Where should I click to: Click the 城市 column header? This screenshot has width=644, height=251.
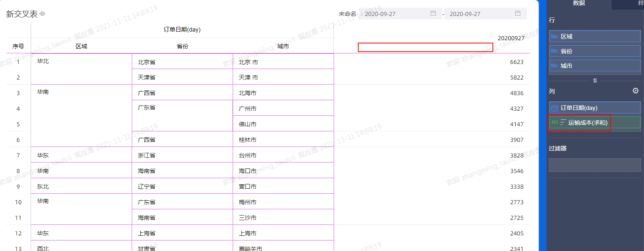283,46
